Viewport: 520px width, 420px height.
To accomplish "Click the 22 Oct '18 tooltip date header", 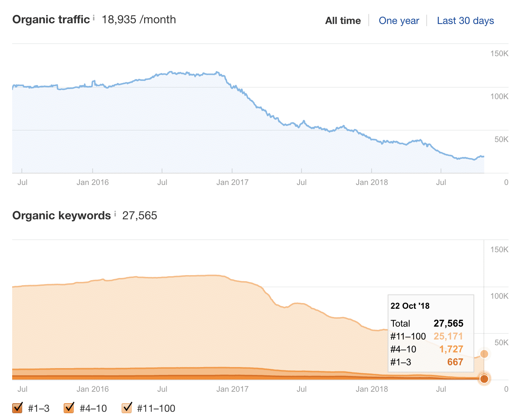I will tap(410, 306).
